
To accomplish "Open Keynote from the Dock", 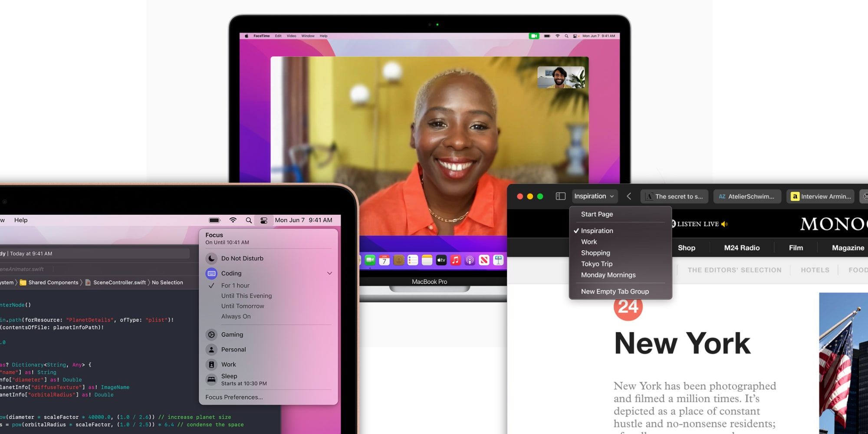I will click(x=498, y=260).
